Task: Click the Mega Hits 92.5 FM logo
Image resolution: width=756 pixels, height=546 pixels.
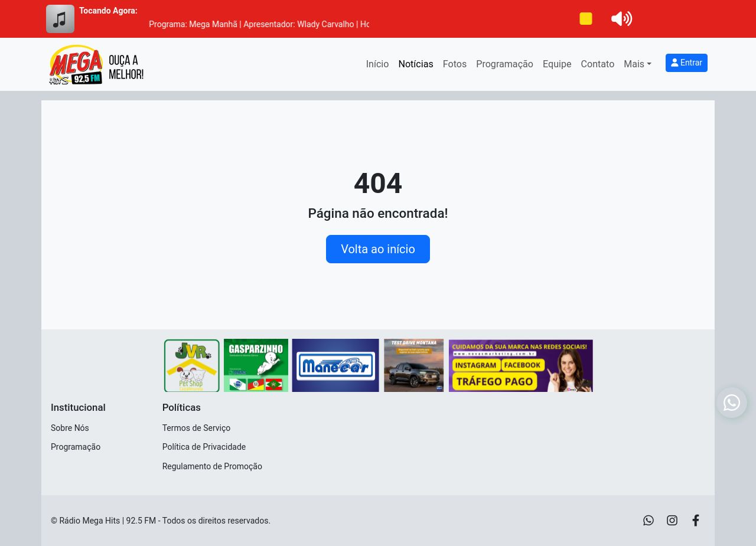Action: tap(96, 64)
